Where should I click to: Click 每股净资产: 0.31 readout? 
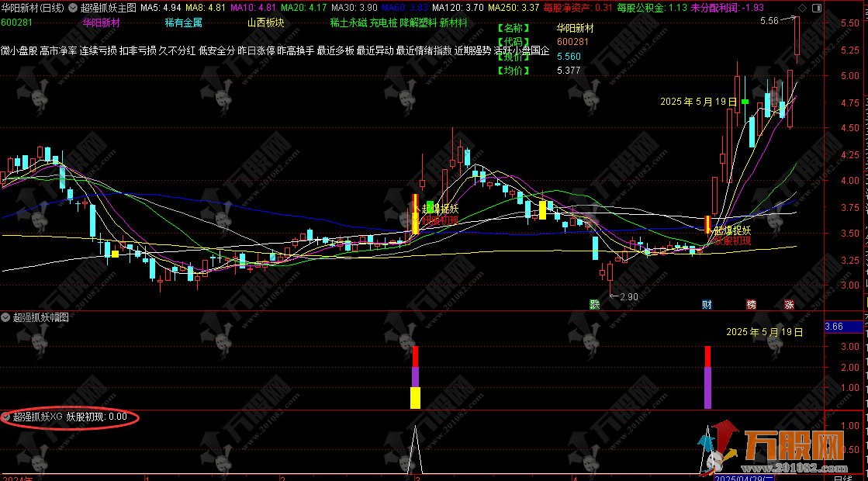[578, 8]
